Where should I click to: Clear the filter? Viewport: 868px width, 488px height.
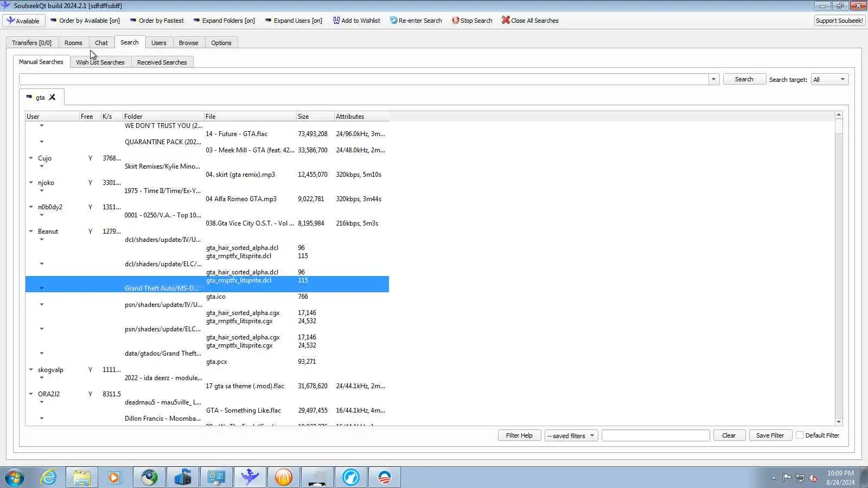(729, 435)
